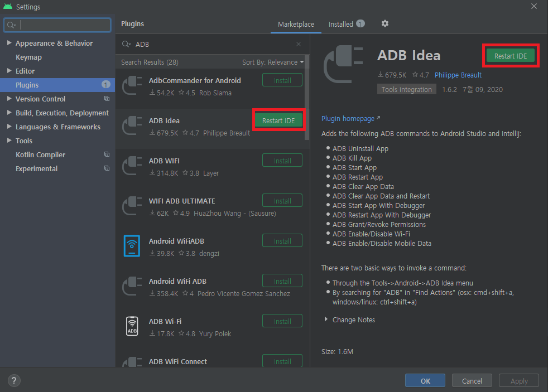
Task: Expand the Tools section arrow
Action: [x=9, y=141]
